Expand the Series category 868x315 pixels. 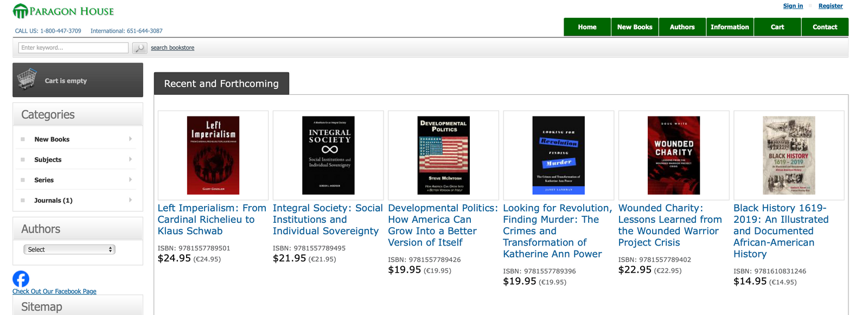click(x=130, y=179)
